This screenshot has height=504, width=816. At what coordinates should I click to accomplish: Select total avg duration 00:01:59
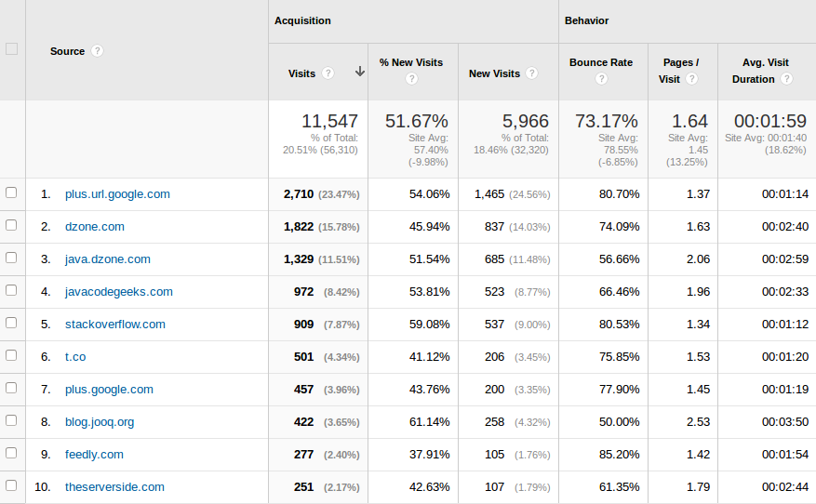[x=770, y=121]
